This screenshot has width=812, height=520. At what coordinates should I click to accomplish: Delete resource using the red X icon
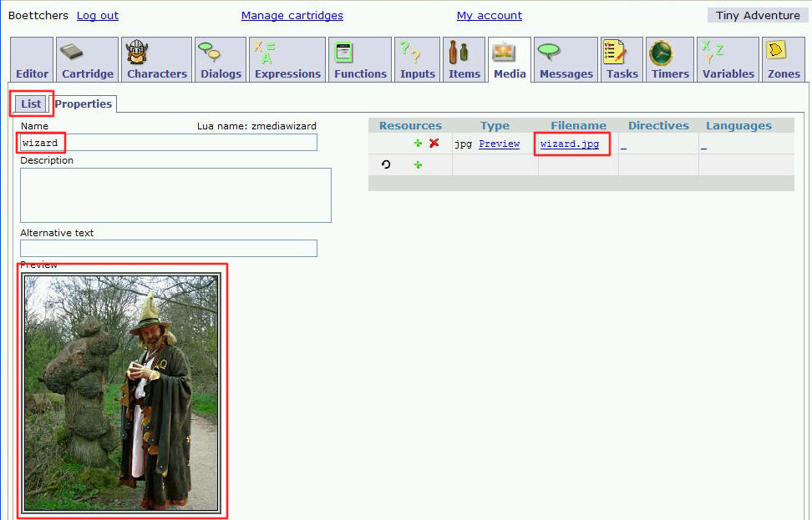434,144
